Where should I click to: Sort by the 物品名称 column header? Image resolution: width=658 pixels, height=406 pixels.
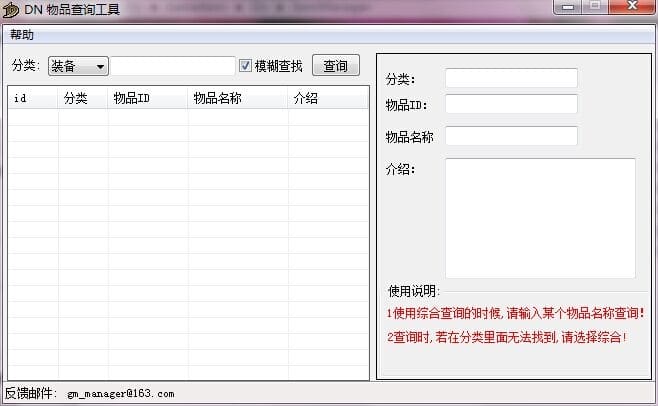tap(238, 98)
